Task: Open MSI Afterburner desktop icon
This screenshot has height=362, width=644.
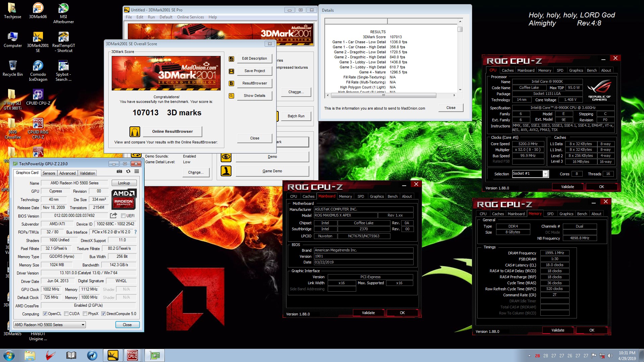Action: pos(63,13)
